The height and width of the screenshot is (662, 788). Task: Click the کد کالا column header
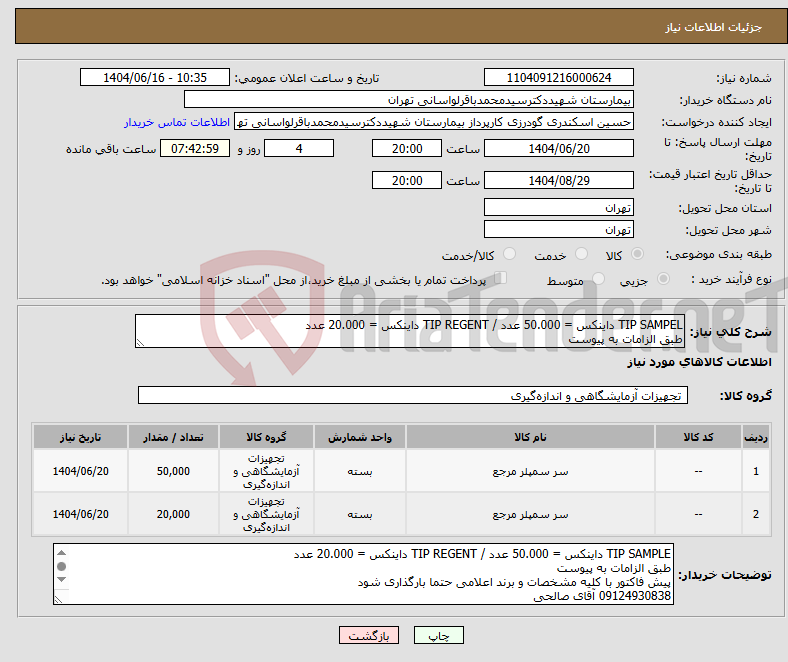click(x=698, y=437)
